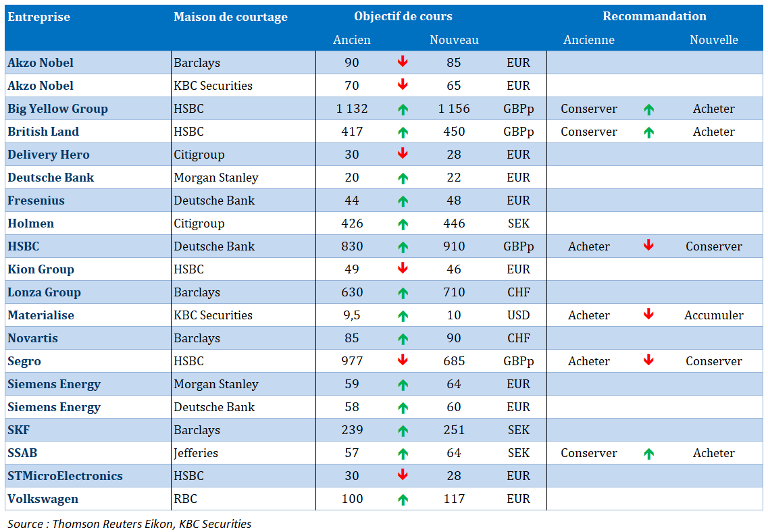Click the red down arrow in the STMicroElectronics row
Image resolution: width=768 pixels, height=532 pixels.
403,474
